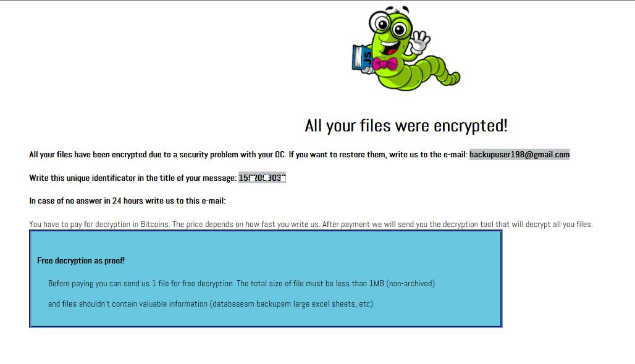Click the word 'Bitcoins' in payment paragraph
The image size is (635, 364).
pos(154,224)
